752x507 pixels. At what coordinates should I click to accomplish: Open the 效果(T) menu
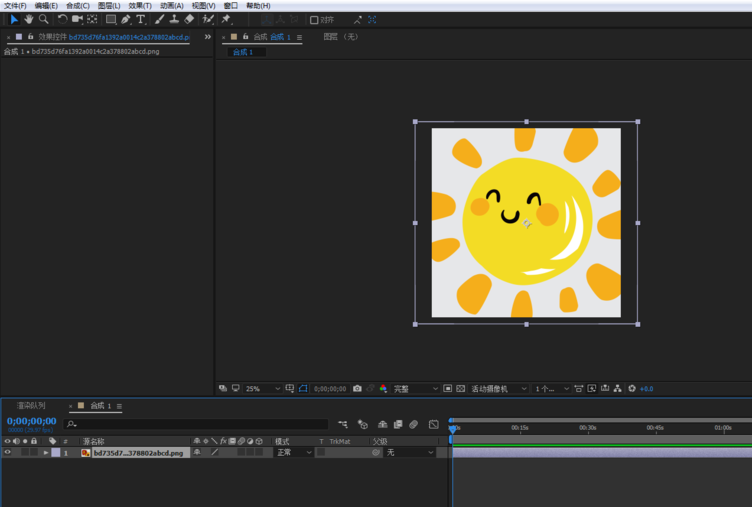click(x=140, y=5)
